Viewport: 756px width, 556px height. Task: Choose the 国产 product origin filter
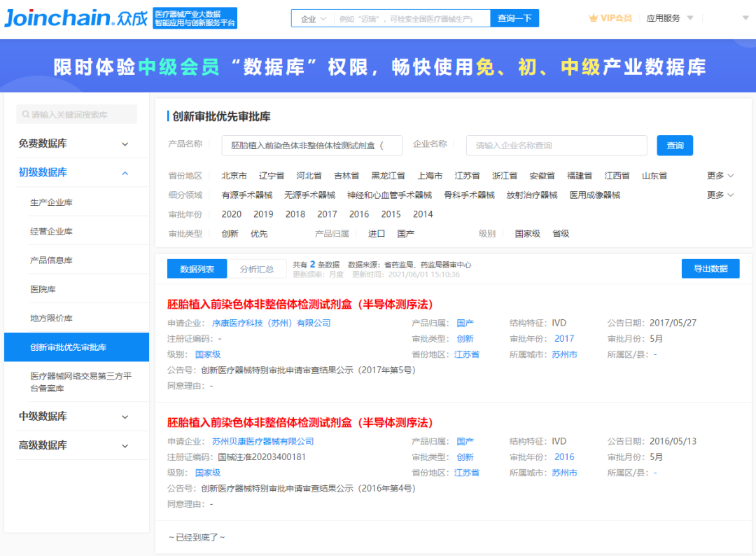tap(406, 234)
